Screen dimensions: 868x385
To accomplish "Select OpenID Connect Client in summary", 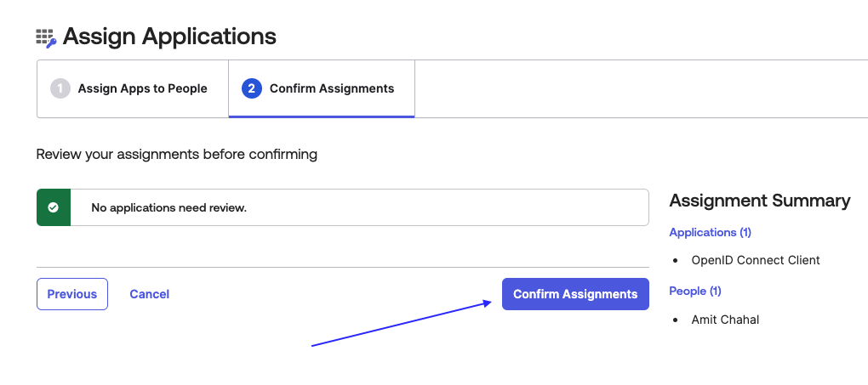I will pos(756,260).
